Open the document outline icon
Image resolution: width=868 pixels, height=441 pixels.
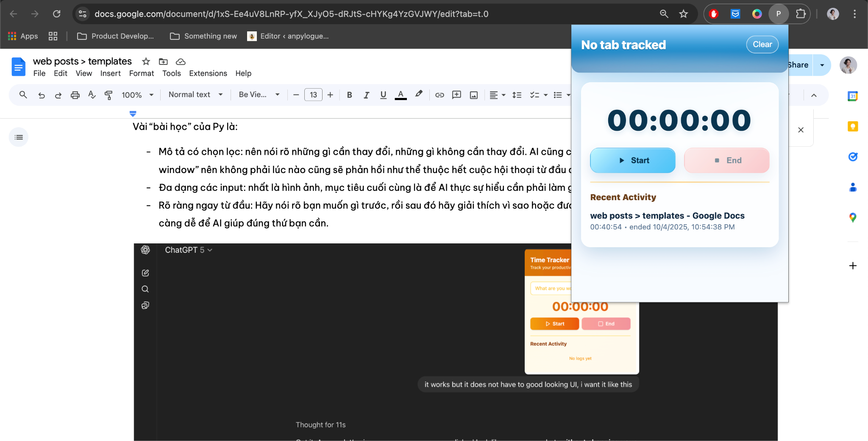[x=19, y=137]
